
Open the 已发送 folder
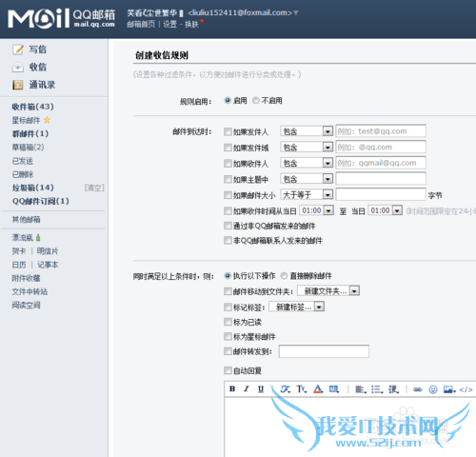(x=23, y=161)
